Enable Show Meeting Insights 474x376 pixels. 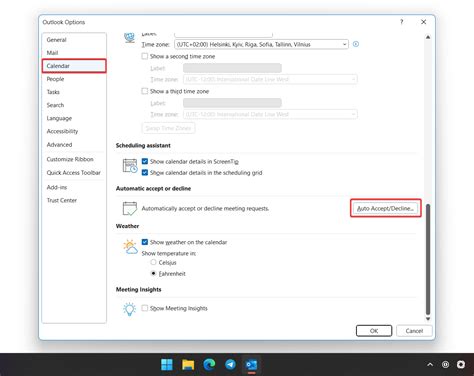click(x=145, y=308)
